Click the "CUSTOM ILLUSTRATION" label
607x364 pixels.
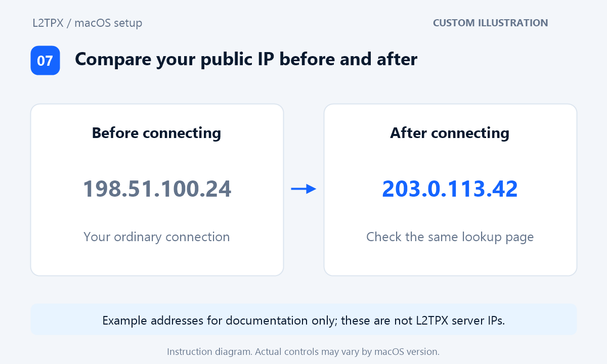click(x=490, y=23)
